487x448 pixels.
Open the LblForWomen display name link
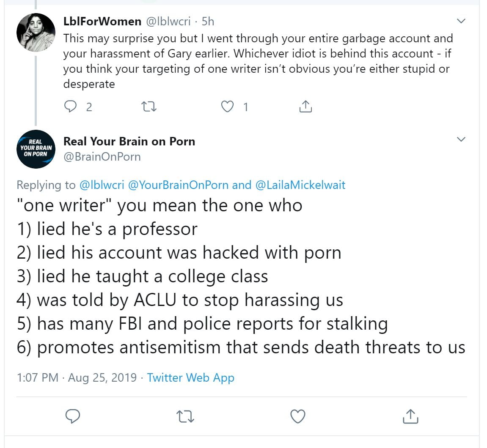102,21
